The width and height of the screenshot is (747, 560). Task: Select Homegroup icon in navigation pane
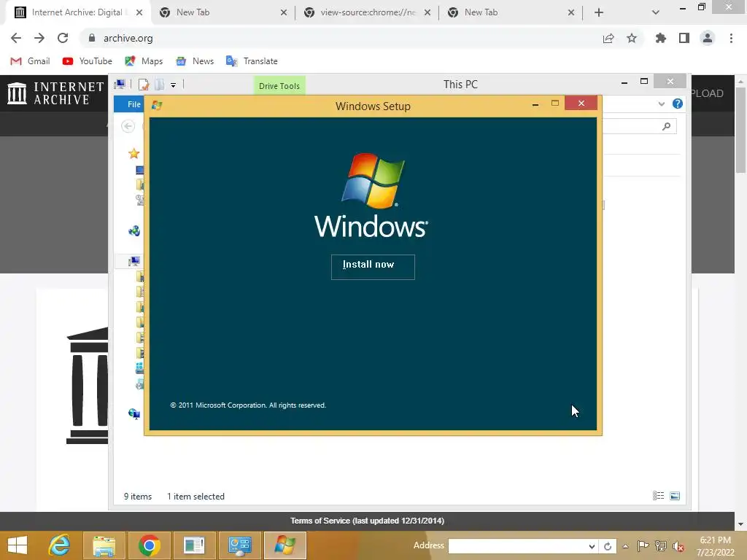pos(134,231)
